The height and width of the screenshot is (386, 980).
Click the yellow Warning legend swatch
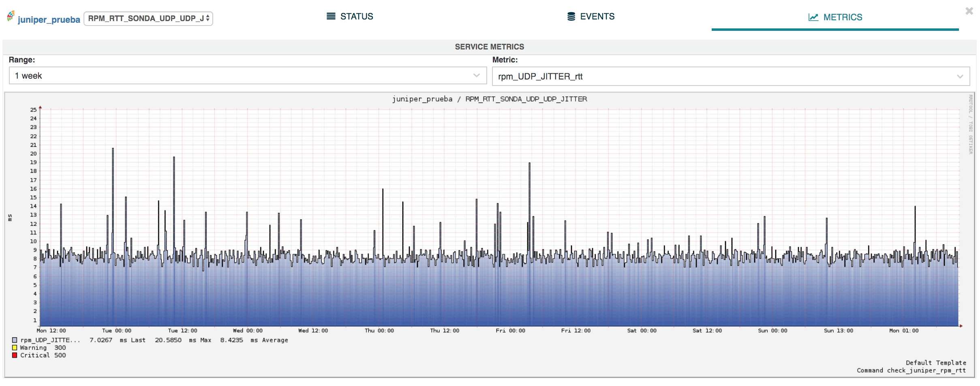click(15, 347)
